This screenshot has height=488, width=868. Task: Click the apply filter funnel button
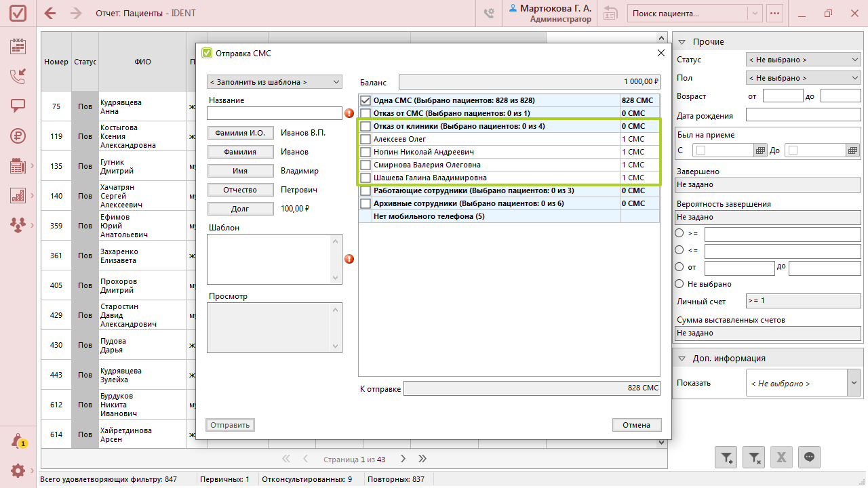726,457
